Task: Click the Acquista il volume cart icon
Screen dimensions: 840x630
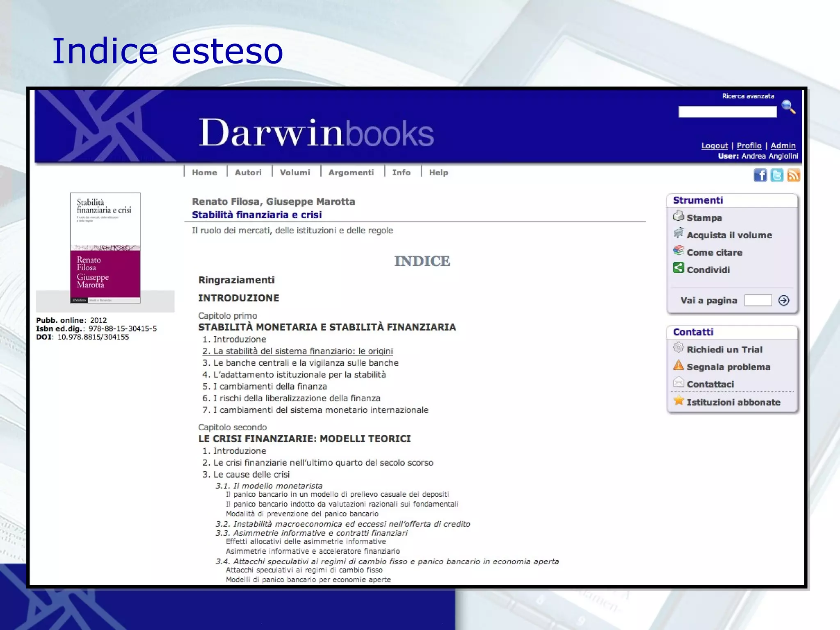Action: click(678, 233)
